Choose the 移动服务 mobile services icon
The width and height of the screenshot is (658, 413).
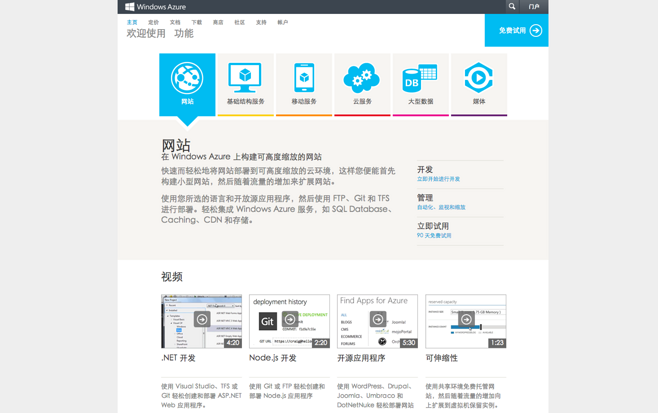click(x=304, y=80)
